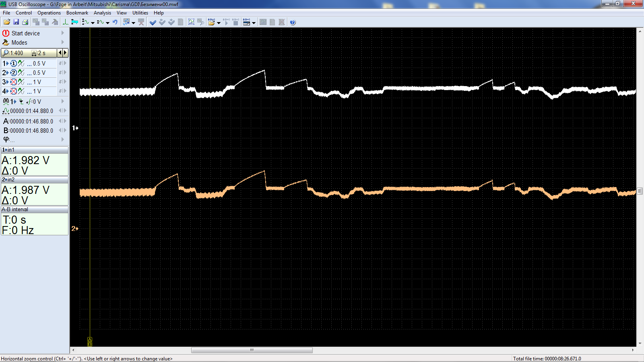Save the recording with the floppy disk icon
Image resolution: width=644 pixels, height=362 pixels.
coord(16,22)
